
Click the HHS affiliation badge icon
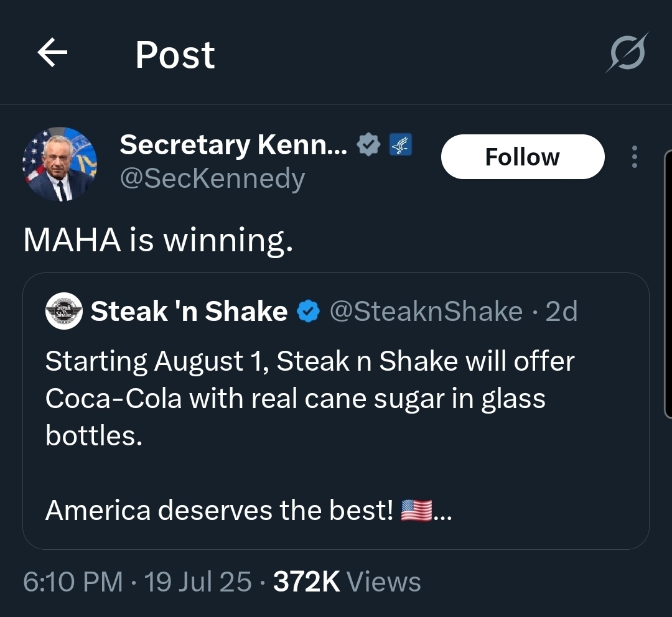[x=399, y=145]
